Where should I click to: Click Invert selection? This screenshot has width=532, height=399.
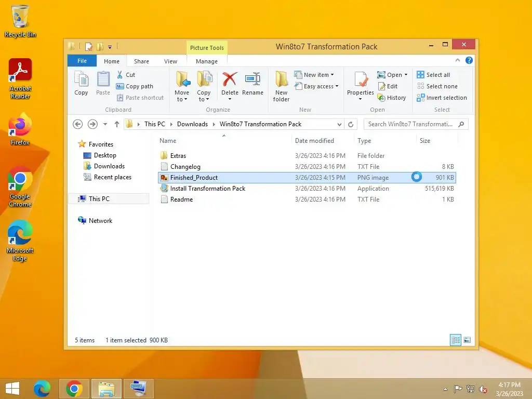(442, 98)
